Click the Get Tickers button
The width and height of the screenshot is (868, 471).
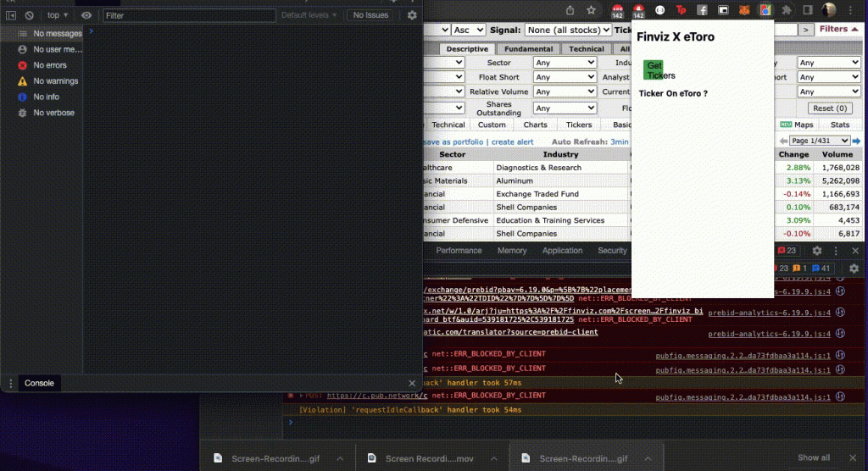(654, 70)
